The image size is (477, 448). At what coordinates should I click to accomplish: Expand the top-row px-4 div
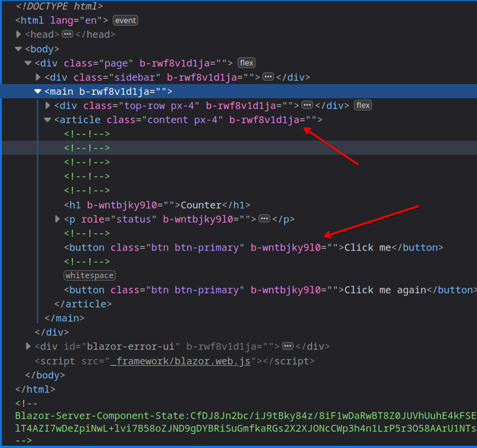click(x=48, y=106)
